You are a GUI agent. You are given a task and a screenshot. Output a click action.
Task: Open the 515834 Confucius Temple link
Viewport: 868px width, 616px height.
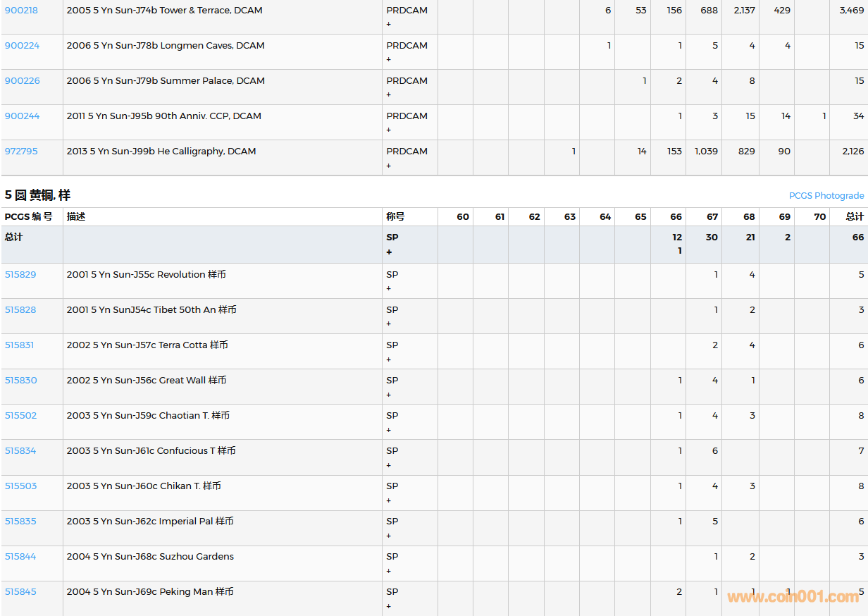coord(20,451)
